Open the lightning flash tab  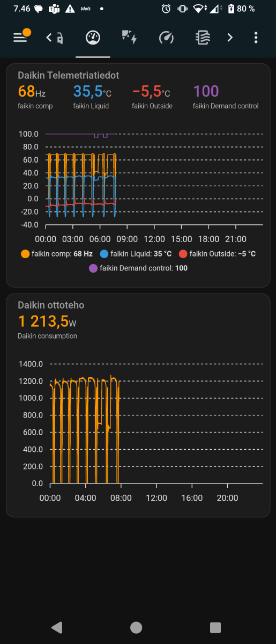coord(129,38)
